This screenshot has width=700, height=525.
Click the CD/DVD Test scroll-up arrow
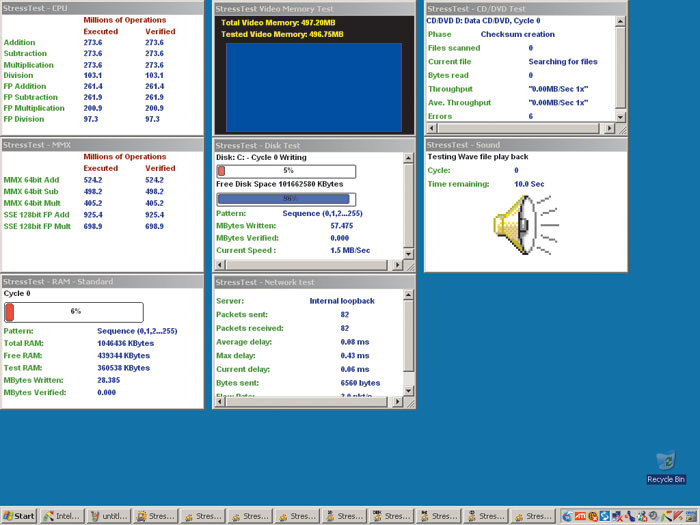point(620,21)
